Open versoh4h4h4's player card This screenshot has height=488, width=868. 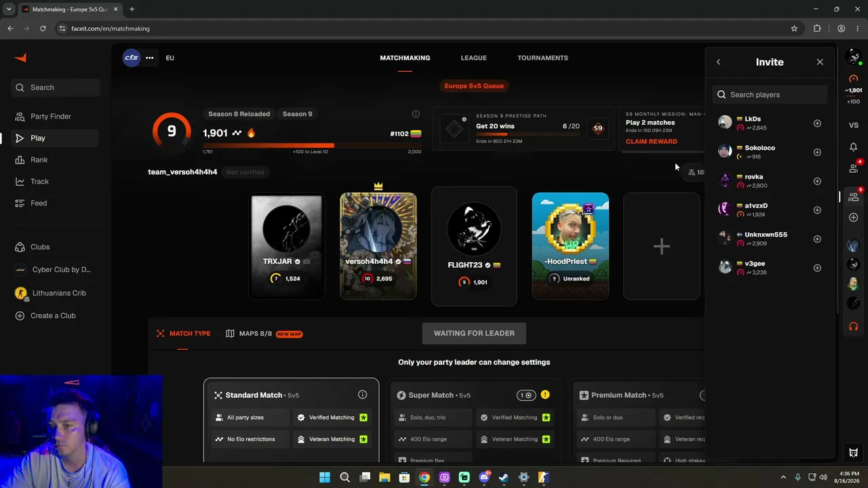pyautogui.click(x=378, y=247)
